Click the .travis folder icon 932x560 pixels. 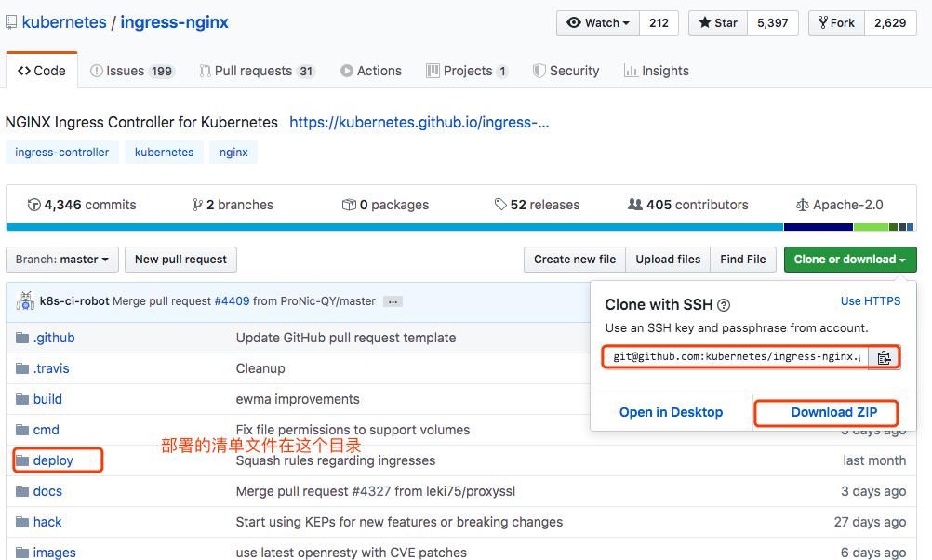[22, 368]
